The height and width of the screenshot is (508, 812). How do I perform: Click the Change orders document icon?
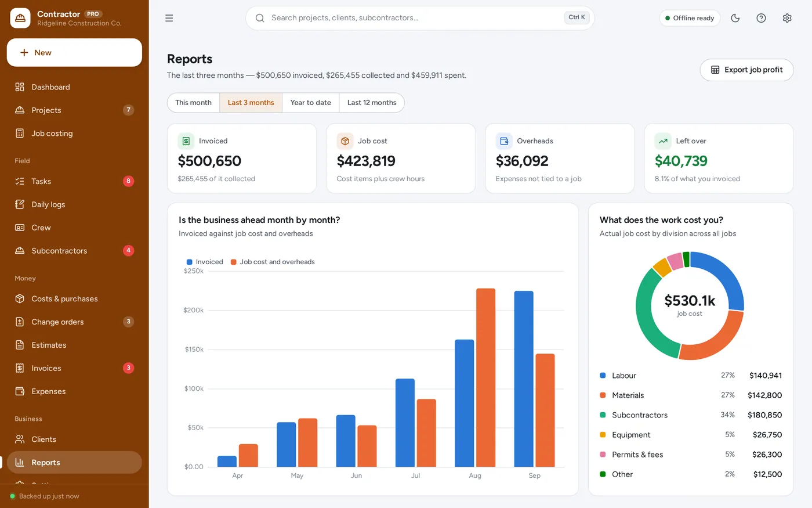tap(20, 322)
